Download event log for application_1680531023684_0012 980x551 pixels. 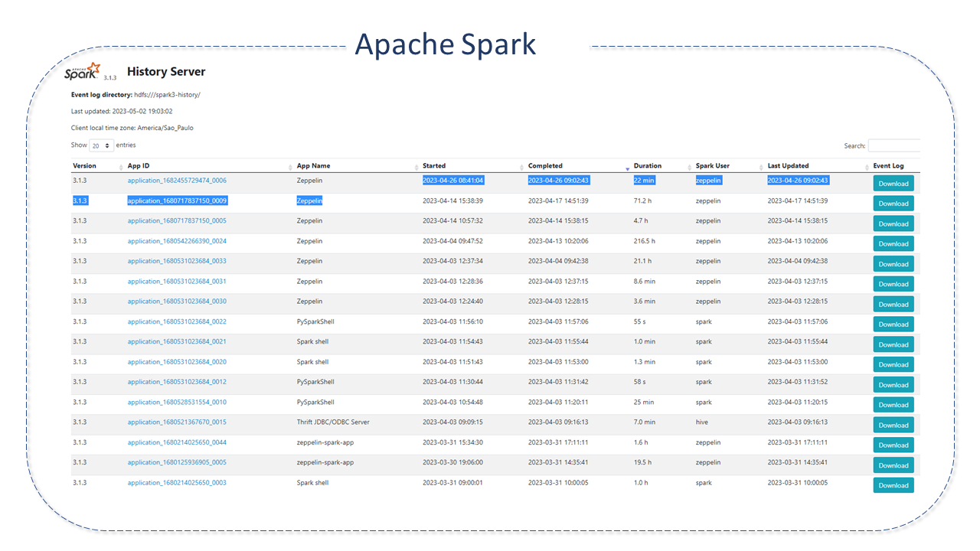893,385
